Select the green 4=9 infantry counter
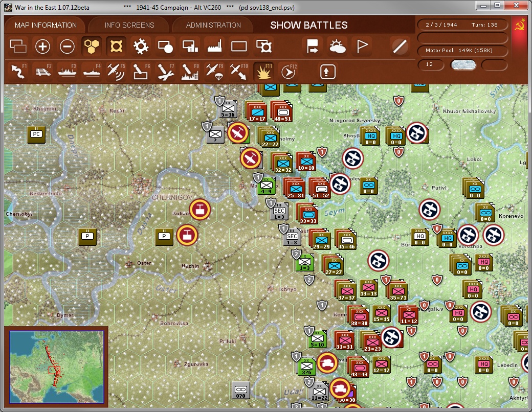 (x=267, y=186)
